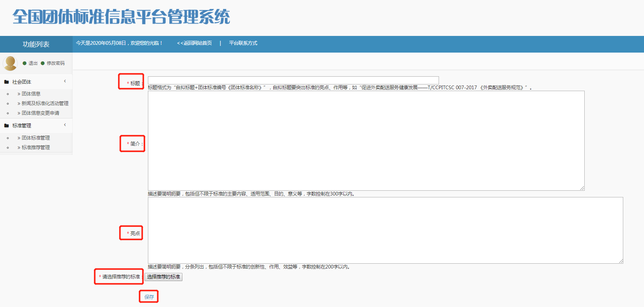Click the green dot beside 退出
Screen dimensions: 644x307
pos(24,63)
